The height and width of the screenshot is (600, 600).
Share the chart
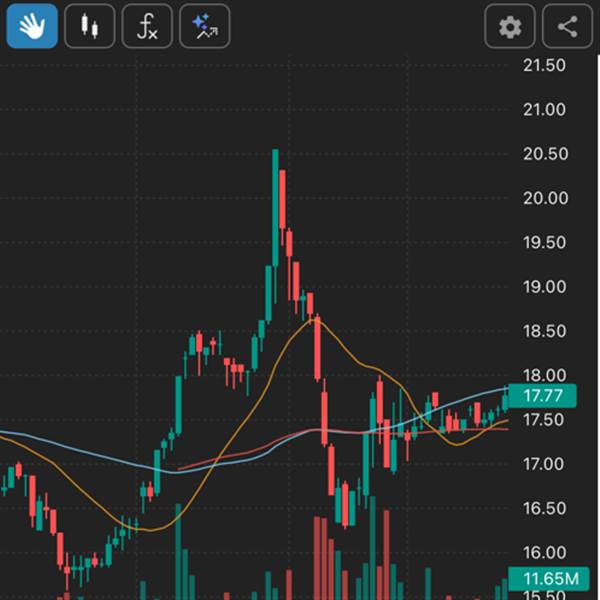click(x=567, y=26)
